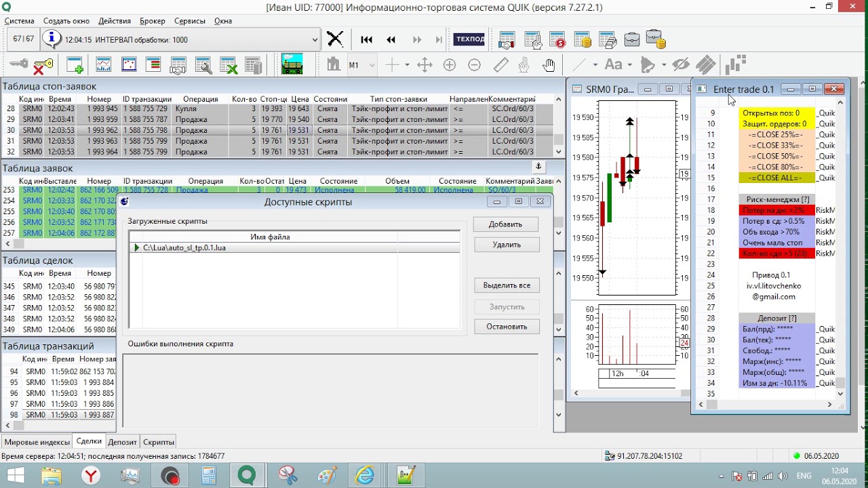
Task: Expand the line drawing tool dropdown arrow
Action: tap(595, 65)
